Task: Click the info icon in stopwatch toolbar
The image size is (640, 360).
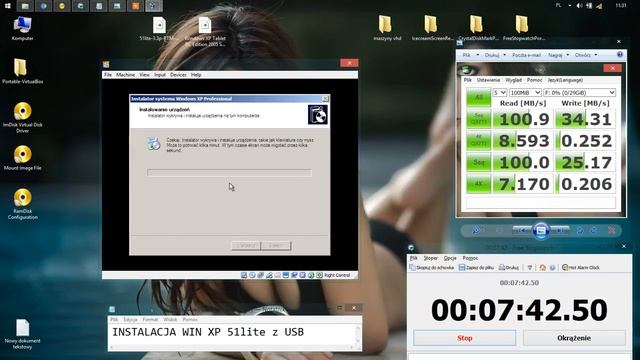Action: click(x=552, y=267)
